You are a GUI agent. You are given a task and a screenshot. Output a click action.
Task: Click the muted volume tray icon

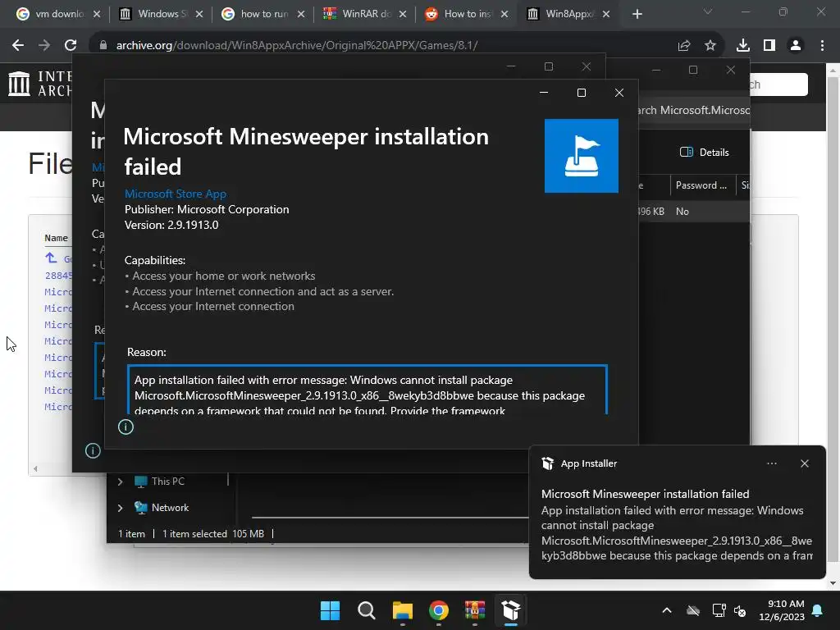pyautogui.click(x=740, y=610)
